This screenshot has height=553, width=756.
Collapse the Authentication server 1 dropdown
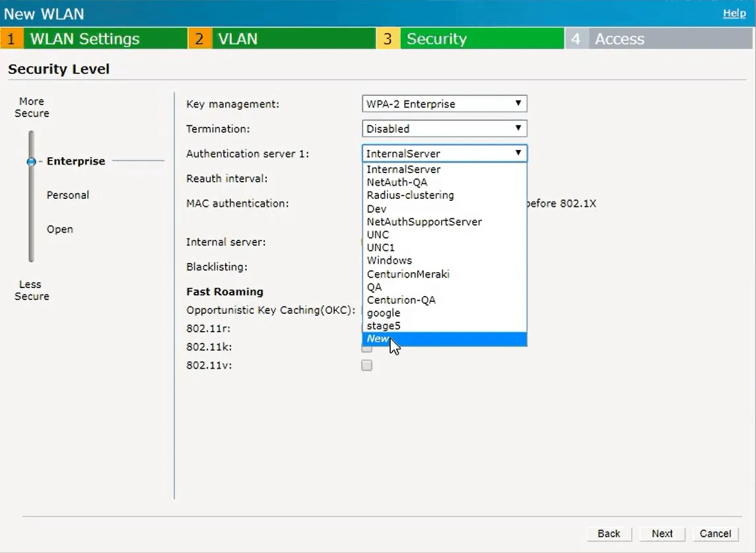pos(444,153)
